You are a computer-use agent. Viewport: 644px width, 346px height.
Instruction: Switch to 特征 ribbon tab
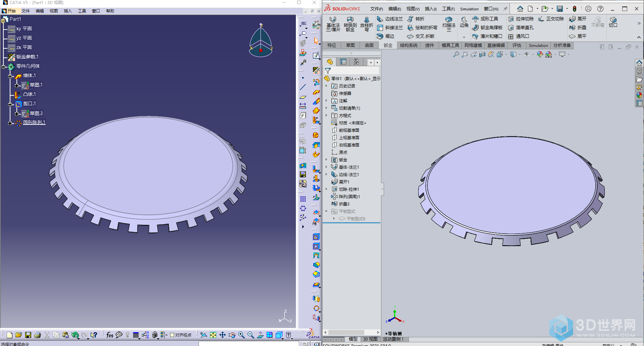pos(332,46)
